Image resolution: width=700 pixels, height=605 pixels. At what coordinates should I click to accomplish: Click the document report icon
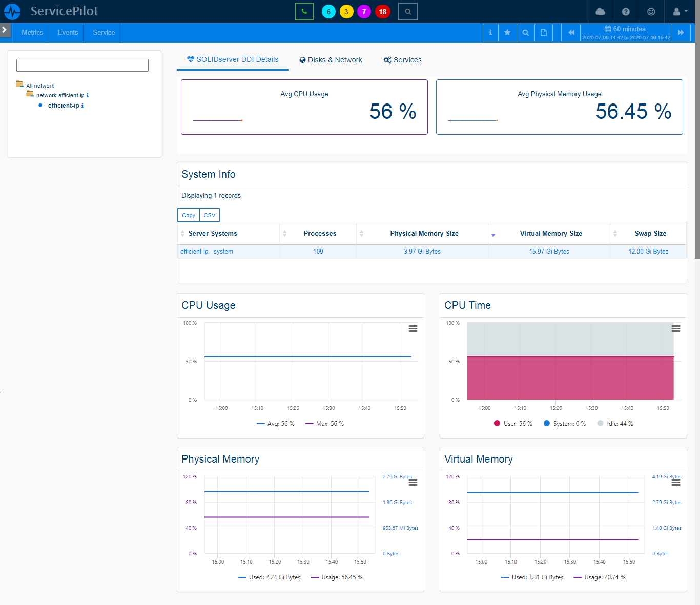[x=544, y=33]
